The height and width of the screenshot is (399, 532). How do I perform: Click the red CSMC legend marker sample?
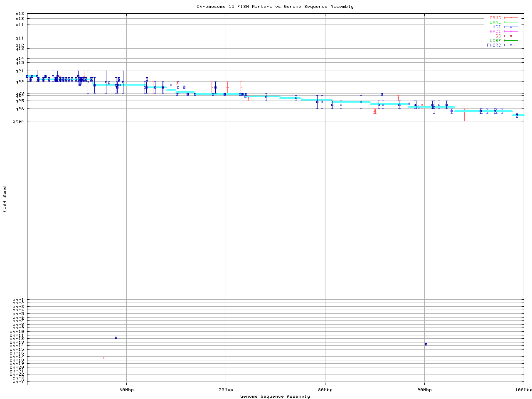point(511,18)
